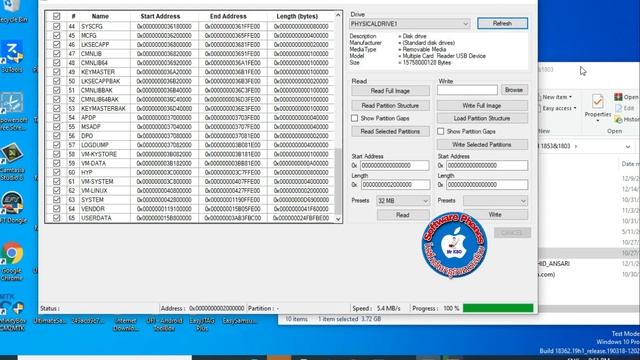Open the EFT Dongle desktop icon

coord(12,207)
